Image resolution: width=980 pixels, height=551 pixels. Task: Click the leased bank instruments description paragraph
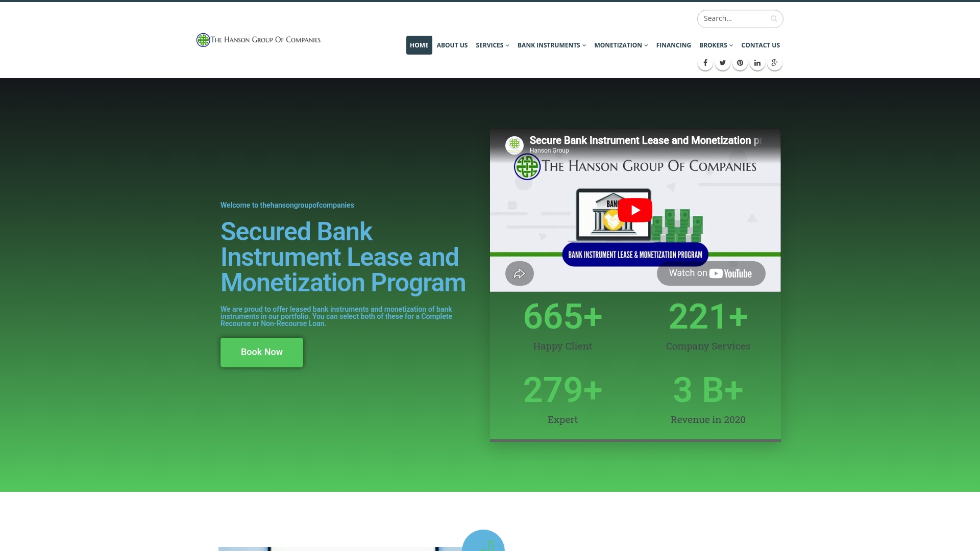(336, 316)
